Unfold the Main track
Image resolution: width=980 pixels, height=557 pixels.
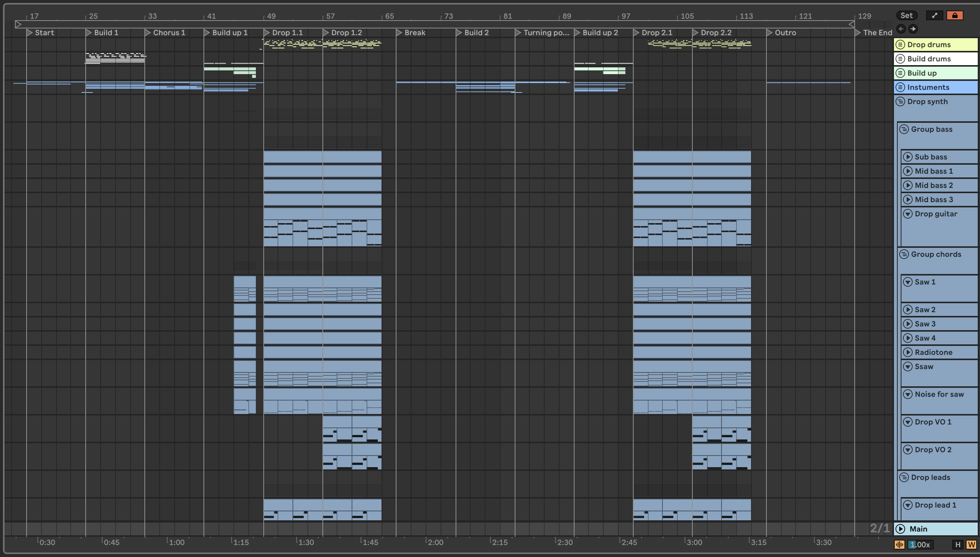(x=900, y=529)
